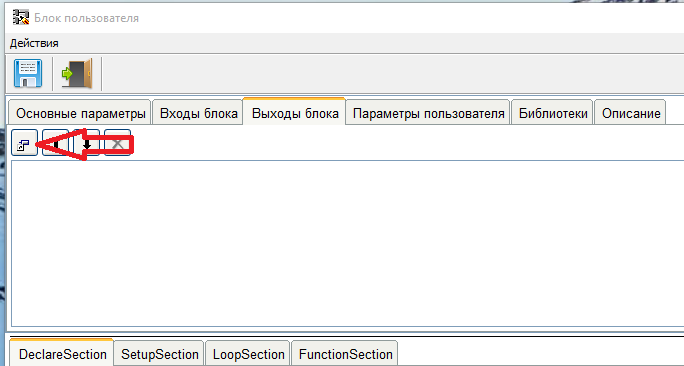Screen dimensions: 684x366
Task: Switch to the SetupSection tab
Action: 159,354
